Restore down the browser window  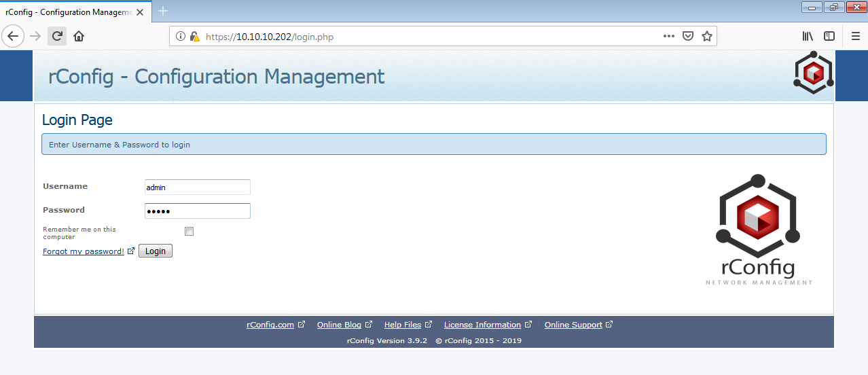pyautogui.click(x=833, y=7)
